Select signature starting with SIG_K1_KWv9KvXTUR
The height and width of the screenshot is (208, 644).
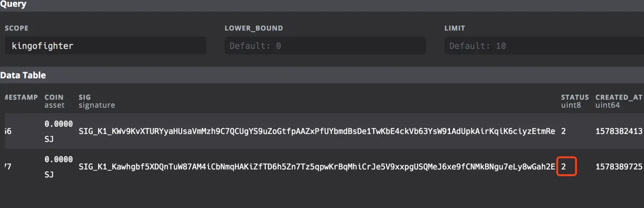pos(317,131)
